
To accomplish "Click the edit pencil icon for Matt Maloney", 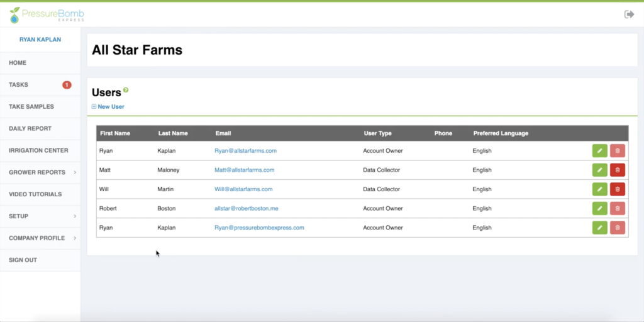I will (599, 170).
